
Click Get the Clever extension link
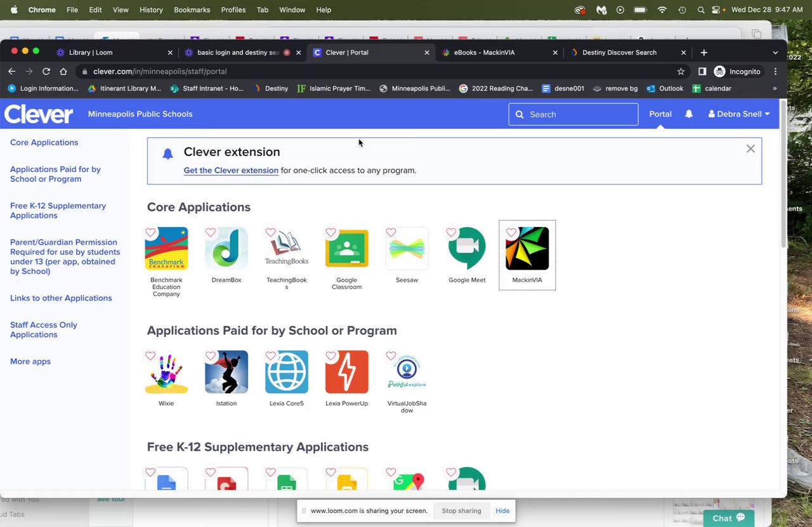tap(231, 171)
